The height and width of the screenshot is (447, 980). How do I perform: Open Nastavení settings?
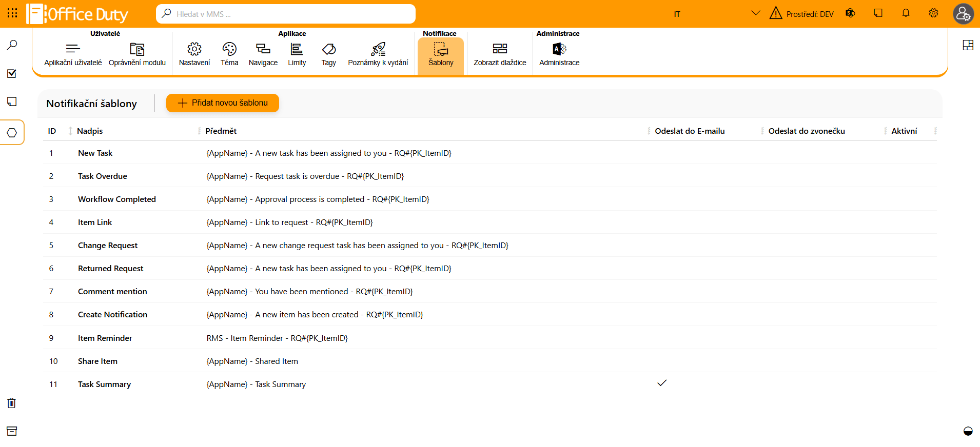[194, 54]
